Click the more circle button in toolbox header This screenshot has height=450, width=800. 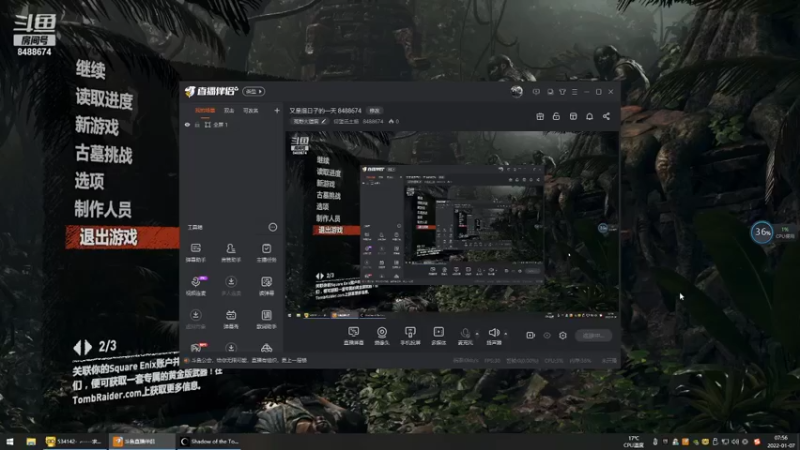pyautogui.click(x=273, y=227)
